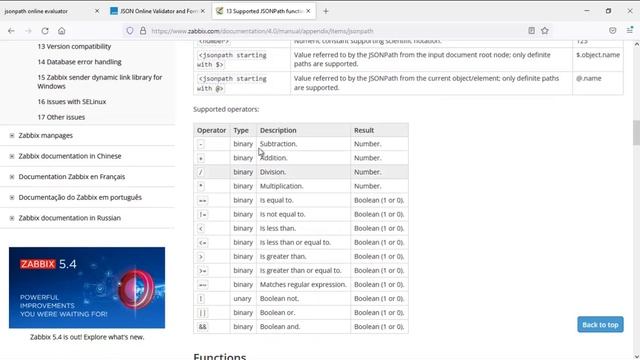Viewport: 640px width, 360px height.
Task: Select the 'Boolean not.' cell
Action: [303, 299]
